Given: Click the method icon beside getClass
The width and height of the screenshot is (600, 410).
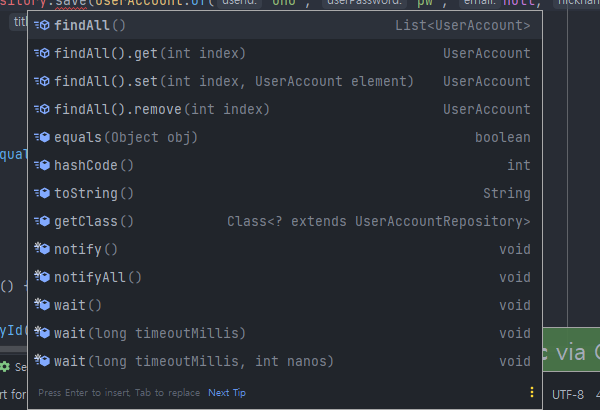Looking at the screenshot, I should pos(42,221).
